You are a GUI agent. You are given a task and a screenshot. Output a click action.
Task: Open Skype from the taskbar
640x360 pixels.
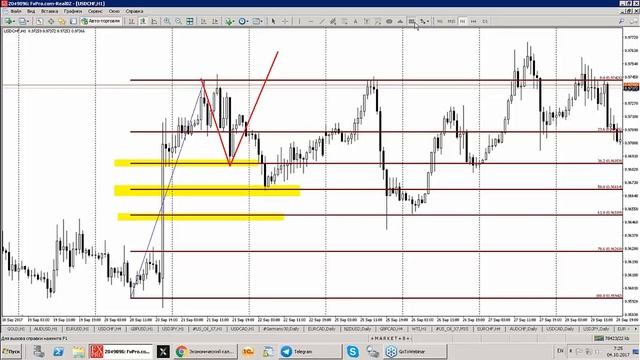353,351
